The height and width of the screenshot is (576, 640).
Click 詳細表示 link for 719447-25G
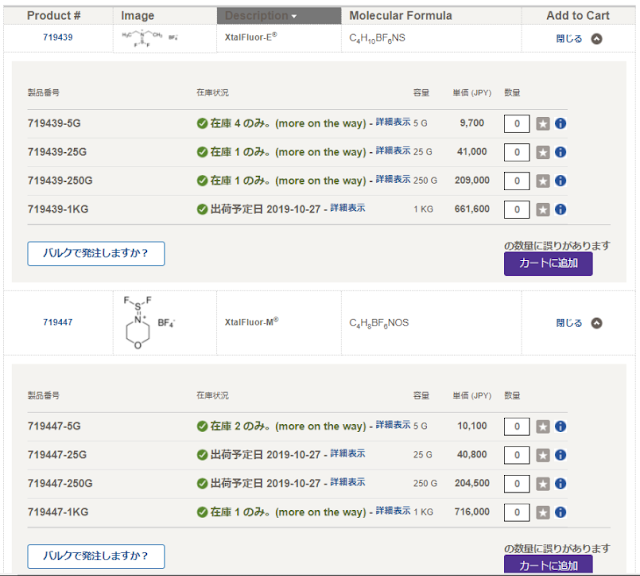348,454
